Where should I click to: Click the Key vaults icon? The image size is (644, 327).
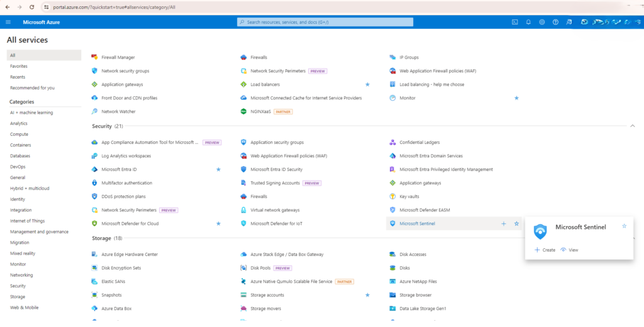tap(392, 196)
